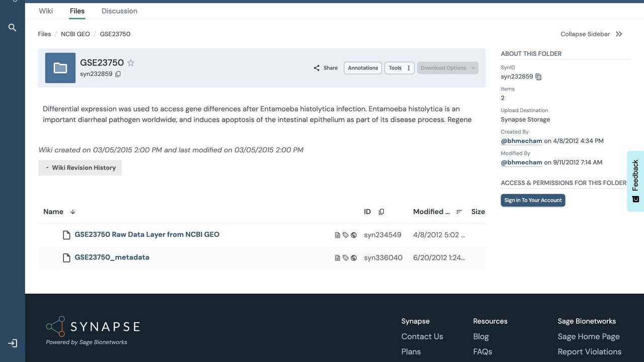Toggle Name column sort arrow
644x362 pixels.
point(73,212)
